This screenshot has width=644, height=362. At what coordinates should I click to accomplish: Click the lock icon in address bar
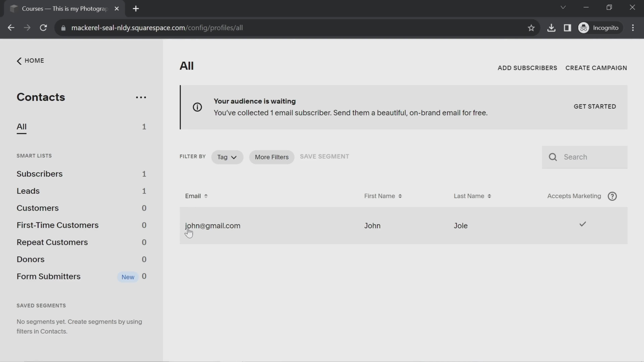[63, 28]
